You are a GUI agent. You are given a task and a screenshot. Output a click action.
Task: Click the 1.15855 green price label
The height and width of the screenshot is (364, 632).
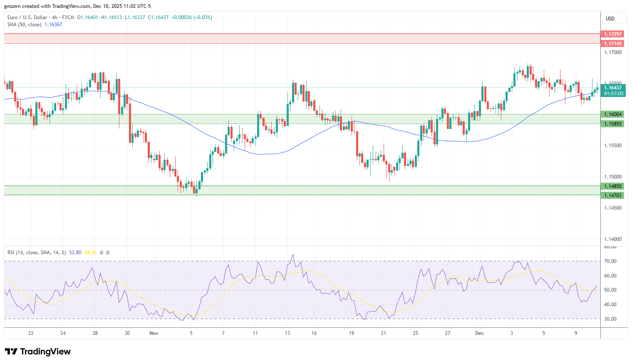(612, 124)
